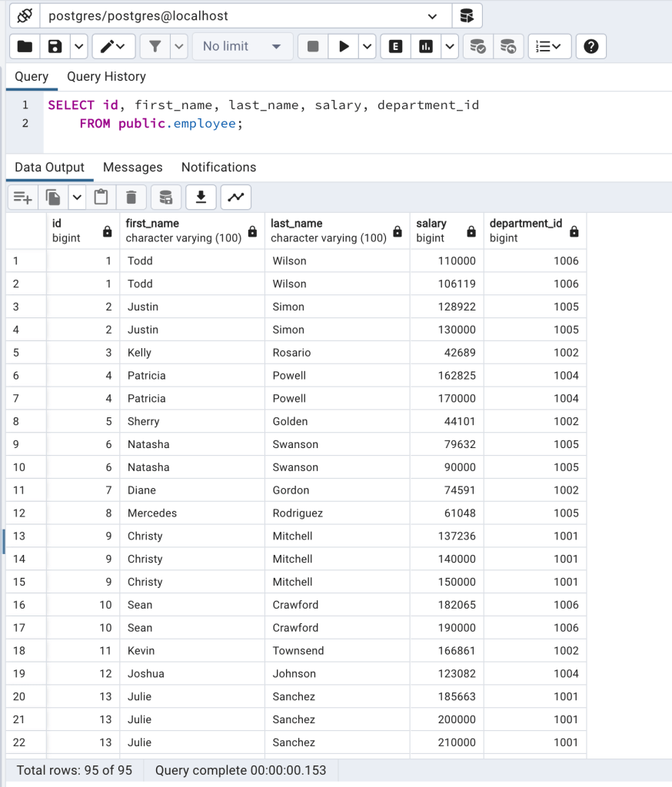The image size is (672, 787).
Task: Open the Graph Visualiser icon
Action: point(236,198)
